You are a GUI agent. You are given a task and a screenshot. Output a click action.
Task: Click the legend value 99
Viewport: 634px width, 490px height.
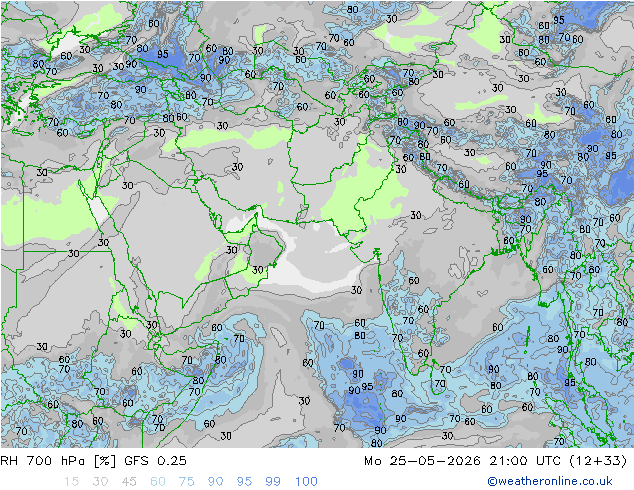pos(273,482)
